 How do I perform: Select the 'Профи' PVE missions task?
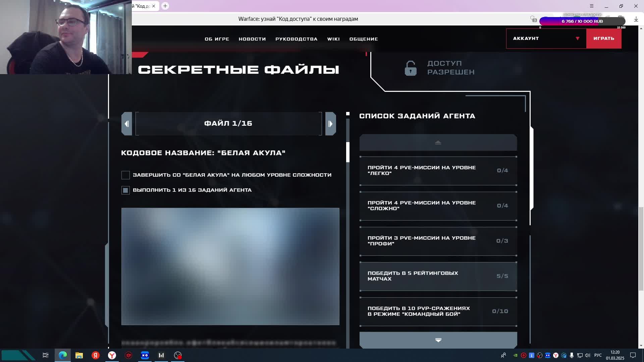pyautogui.click(x=438, y=241)
